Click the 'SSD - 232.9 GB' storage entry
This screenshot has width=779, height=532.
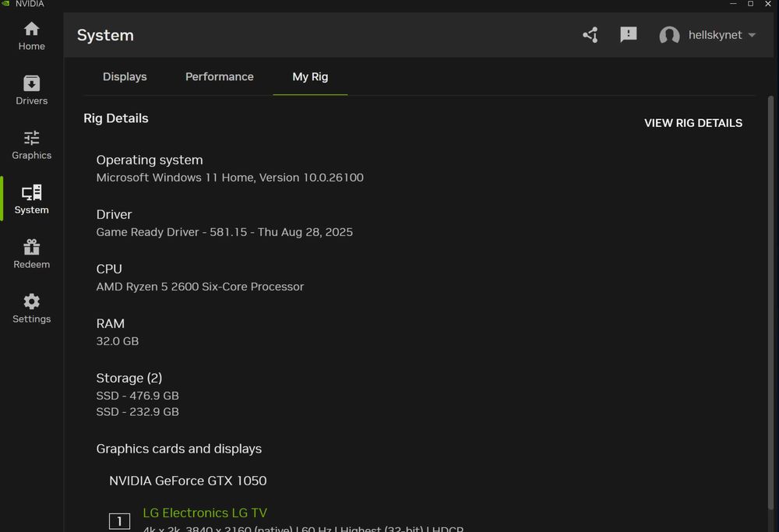pyautogui.click(x=137, y=412)
